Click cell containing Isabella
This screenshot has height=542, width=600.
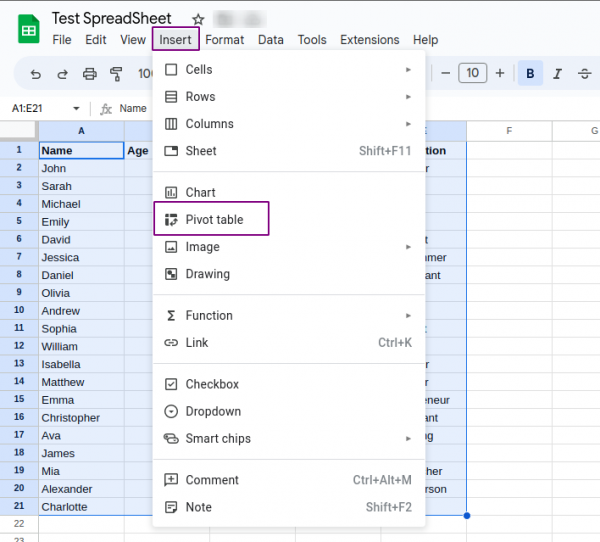[82, 364]
